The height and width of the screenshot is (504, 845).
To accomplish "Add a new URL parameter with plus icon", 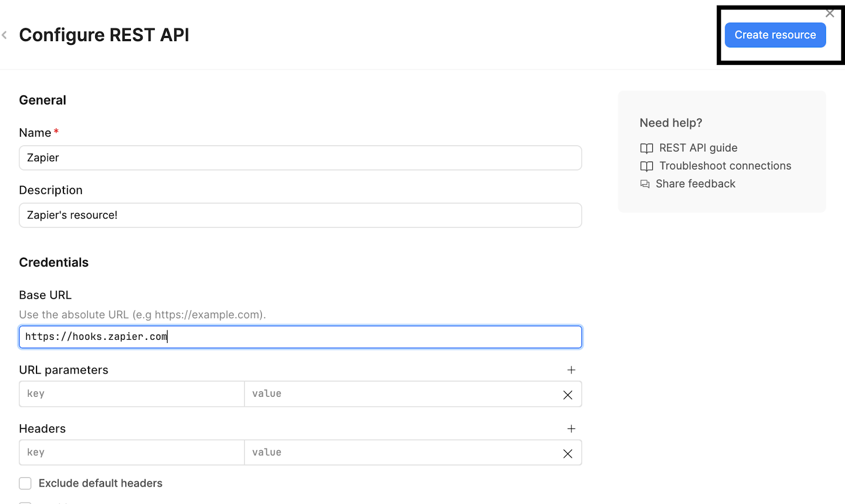I will point(571,370).
